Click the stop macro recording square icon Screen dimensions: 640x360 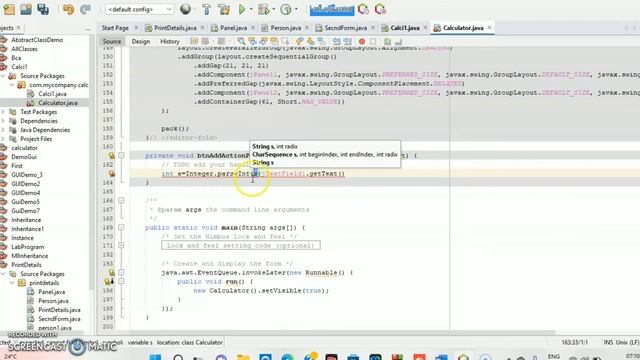373,41
